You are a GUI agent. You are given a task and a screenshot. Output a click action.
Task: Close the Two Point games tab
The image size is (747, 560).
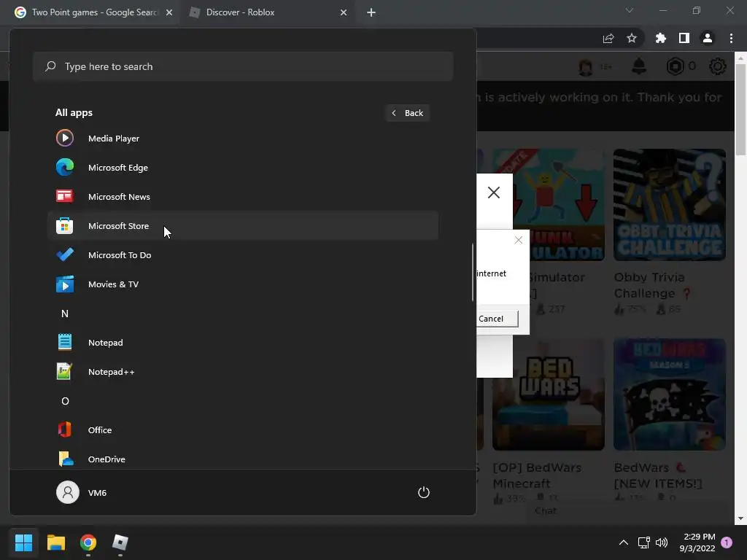click(x=169, y=12)
